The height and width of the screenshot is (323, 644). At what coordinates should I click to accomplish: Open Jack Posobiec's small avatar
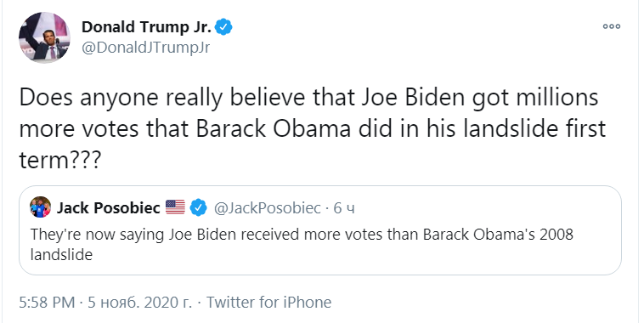click(40, 207)
